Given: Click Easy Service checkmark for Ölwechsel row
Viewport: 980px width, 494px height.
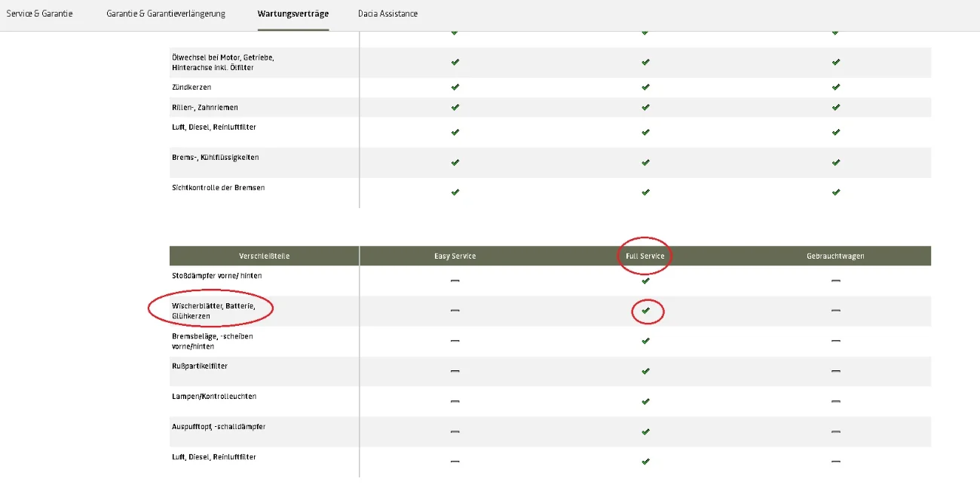Looking at the screenshot, I should [455, 62].
